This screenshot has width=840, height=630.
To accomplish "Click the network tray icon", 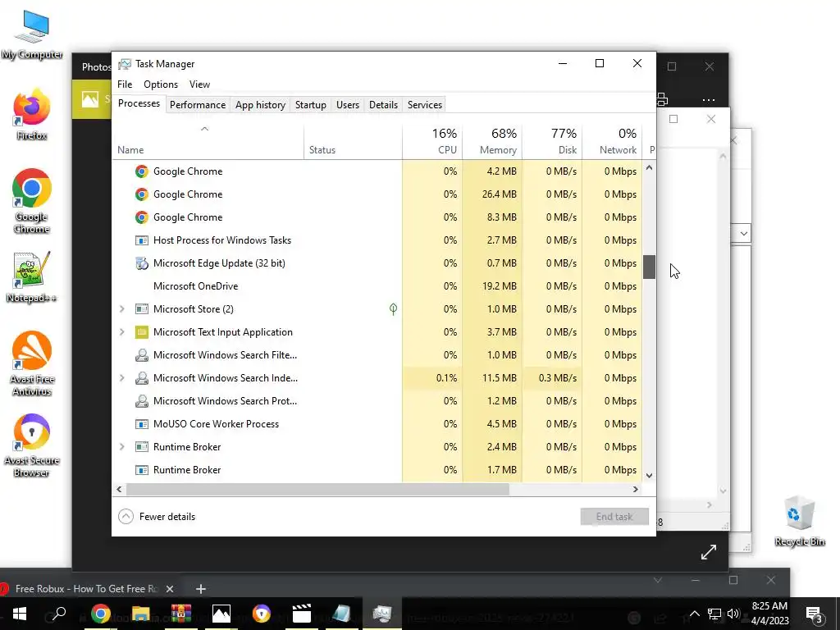I will pyautogui.click(x=714, y=614).
